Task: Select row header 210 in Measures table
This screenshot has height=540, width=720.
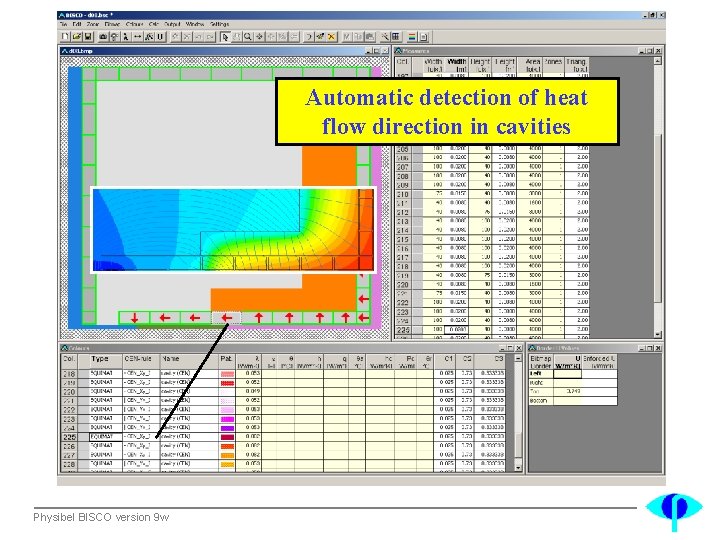Action: click(403, 194)
